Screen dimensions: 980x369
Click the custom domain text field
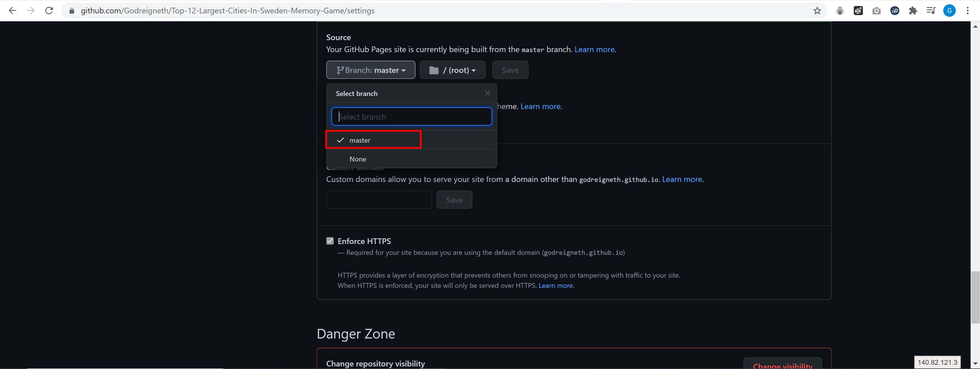[x=379, y=200]
